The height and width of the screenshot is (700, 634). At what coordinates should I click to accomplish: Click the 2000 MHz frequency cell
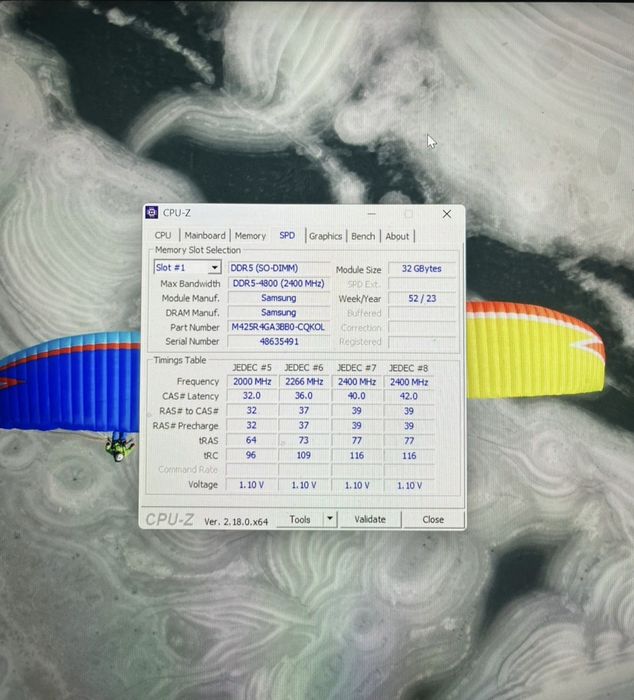[252, 382]
